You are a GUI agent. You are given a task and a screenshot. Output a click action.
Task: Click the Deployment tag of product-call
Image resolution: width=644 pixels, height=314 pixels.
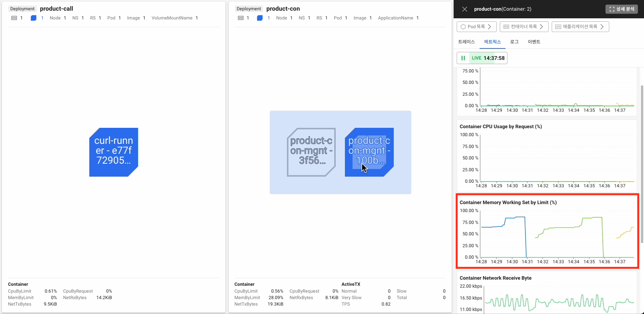pyautogui.click(x=23, y=9)
